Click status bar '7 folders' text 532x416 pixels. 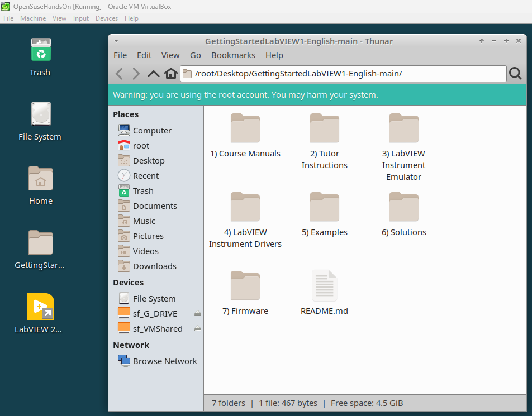point(229,403)
